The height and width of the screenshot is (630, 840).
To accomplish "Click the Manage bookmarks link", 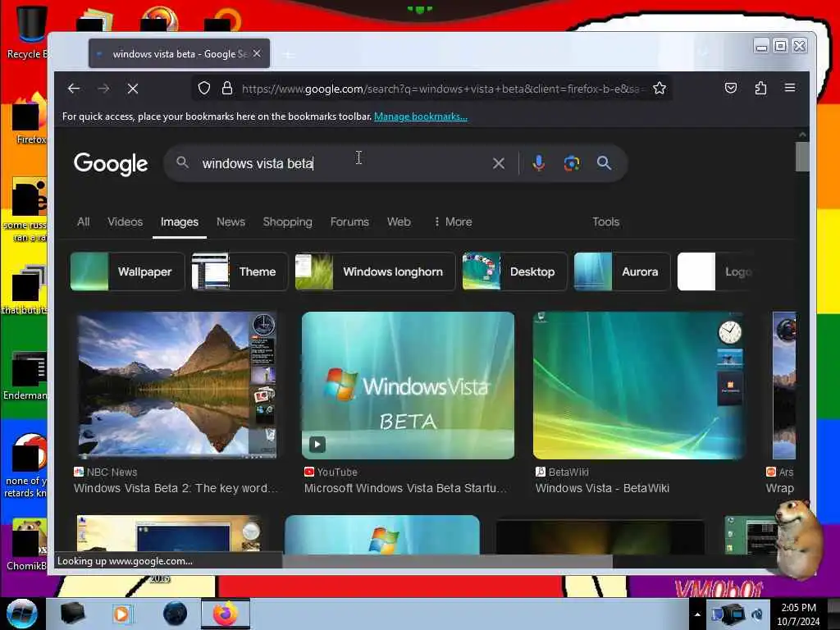I will (x=421, y=116).
